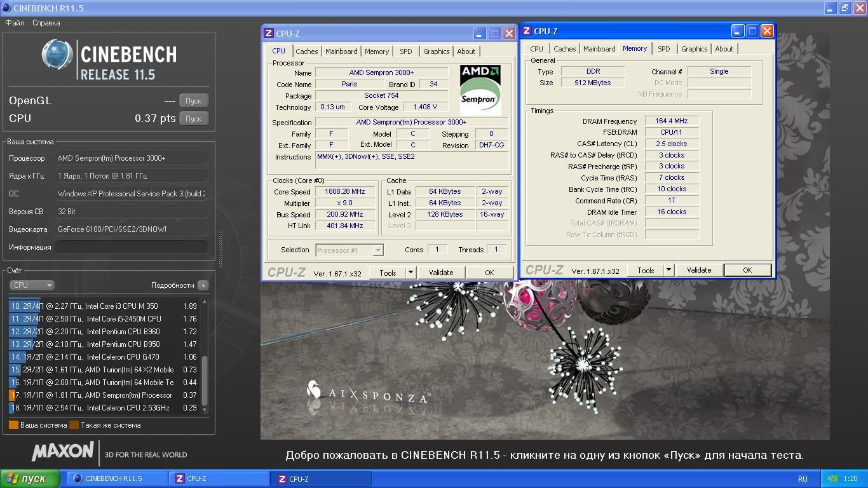Click the Cinebench sphere logo icon
The width and height of the screenshot is (868, 488).
point(57,55)
